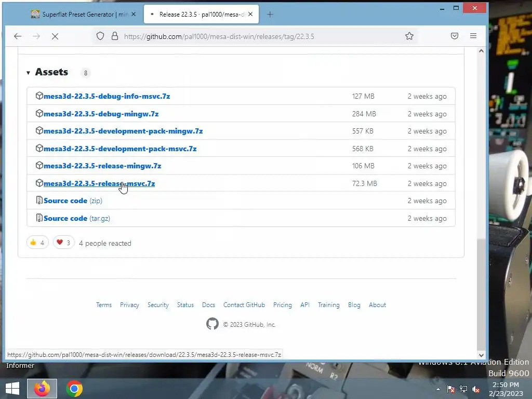The width and height of the screenshot is (532, 399).
Task: Open the Privacy footer link
Action: 129,304
